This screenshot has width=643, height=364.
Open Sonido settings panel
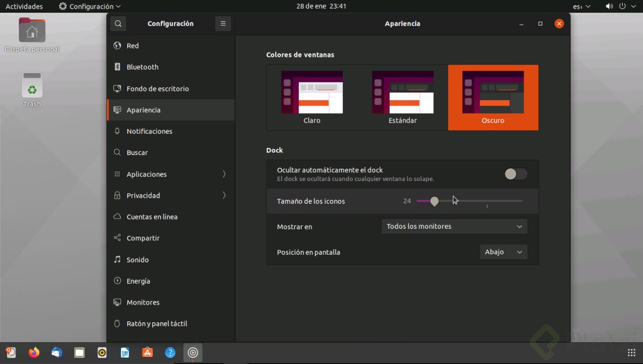[171, 260]
